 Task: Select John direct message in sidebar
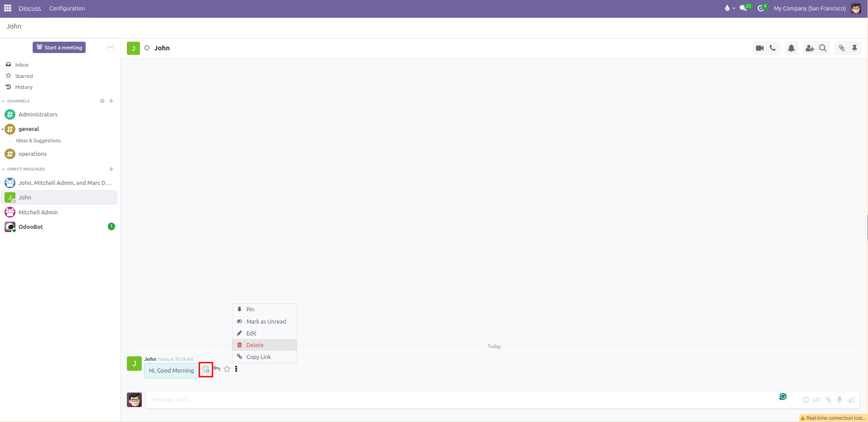(59, 198)
